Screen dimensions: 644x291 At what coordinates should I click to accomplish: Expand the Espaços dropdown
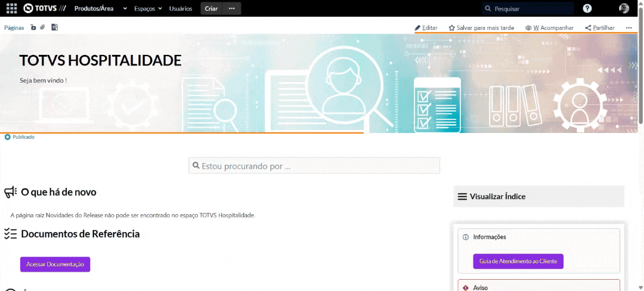click(x=148, y=8)
